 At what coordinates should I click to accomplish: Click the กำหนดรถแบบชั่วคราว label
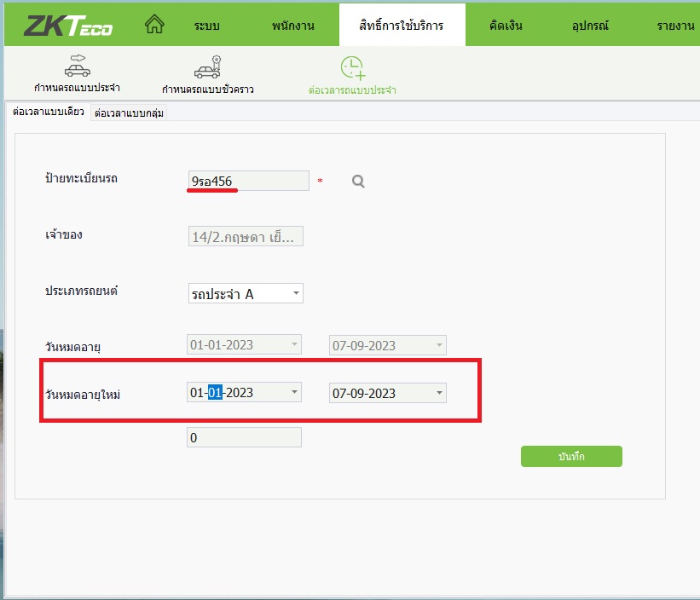point(208,89)
